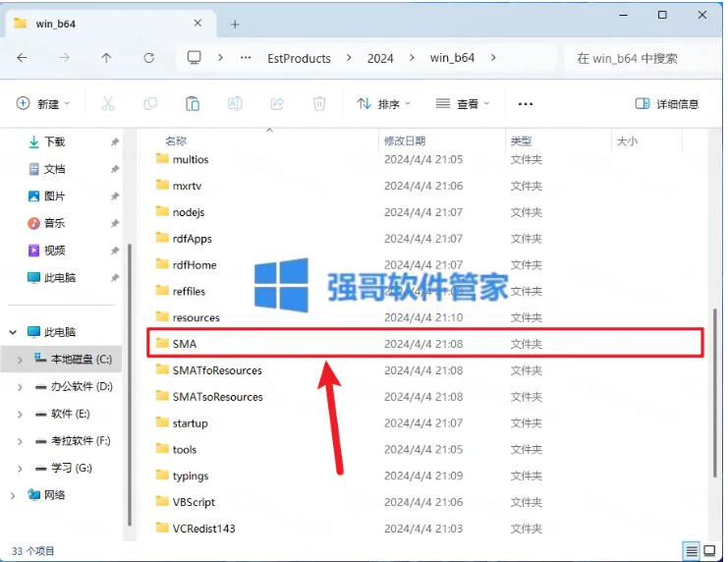Select Network in navigation tree
728x562 pixels.
46,495
